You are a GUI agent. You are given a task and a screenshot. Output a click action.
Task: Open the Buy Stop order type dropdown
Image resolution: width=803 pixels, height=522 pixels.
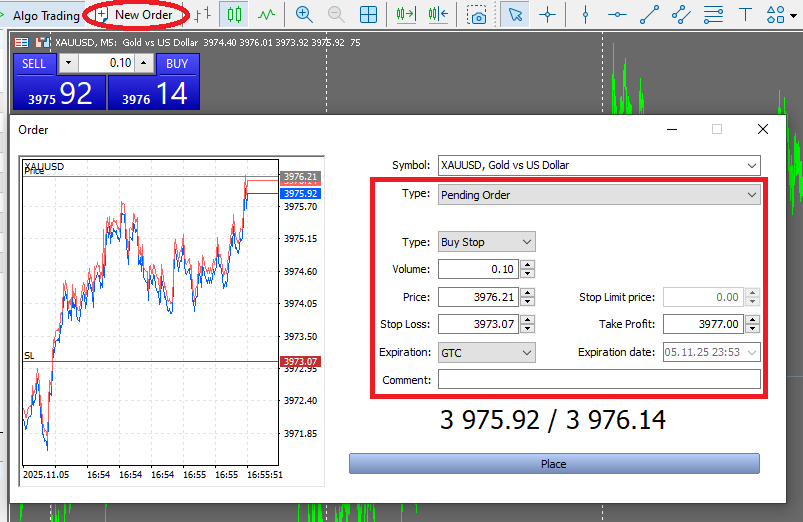click(x=527, y=242)
